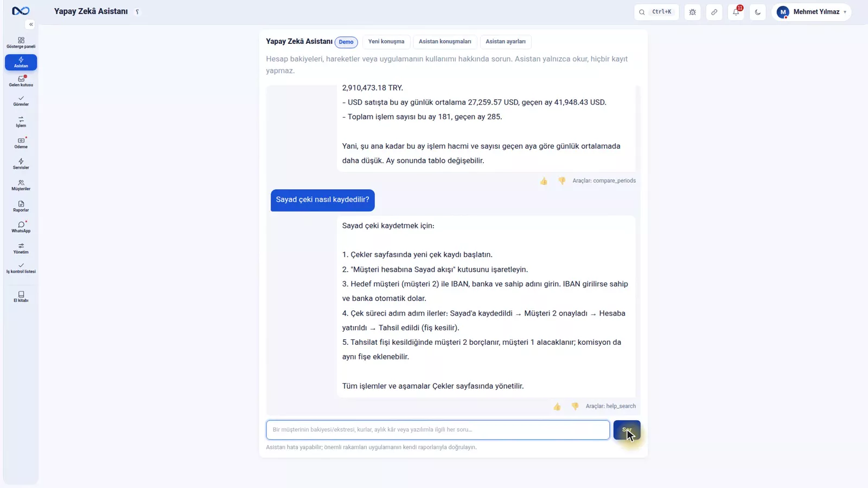Thumbs up the help_search answer

557,407
